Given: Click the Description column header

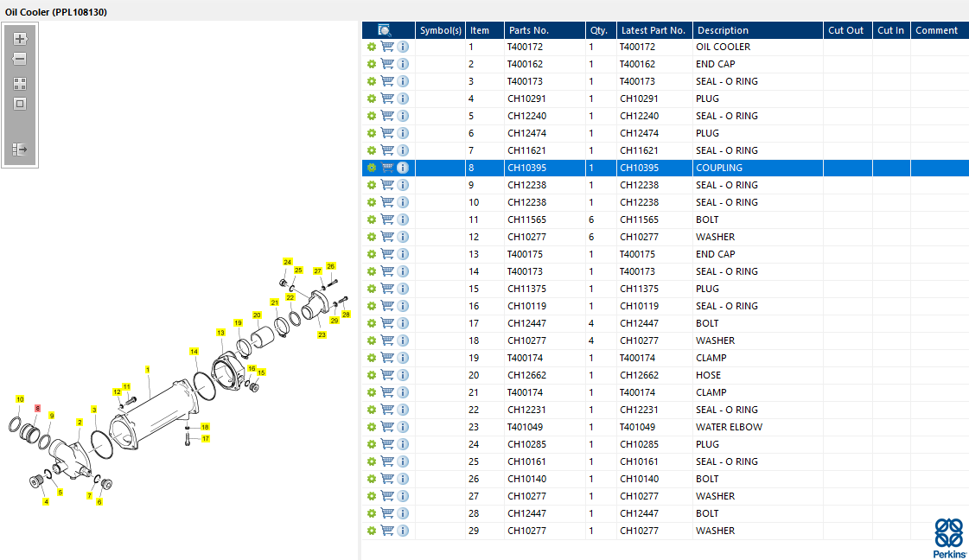Looking at the screenshot, I should coord(757,30).
